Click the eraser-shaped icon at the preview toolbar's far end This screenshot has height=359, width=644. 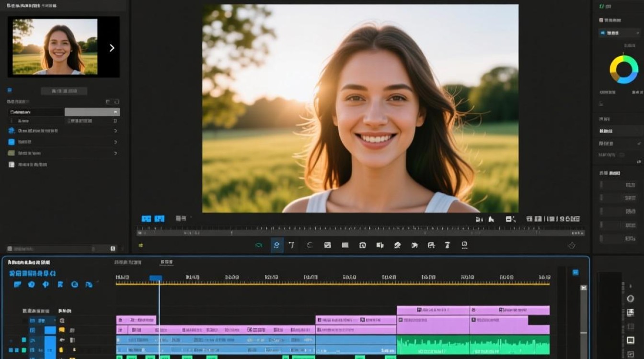571,246
